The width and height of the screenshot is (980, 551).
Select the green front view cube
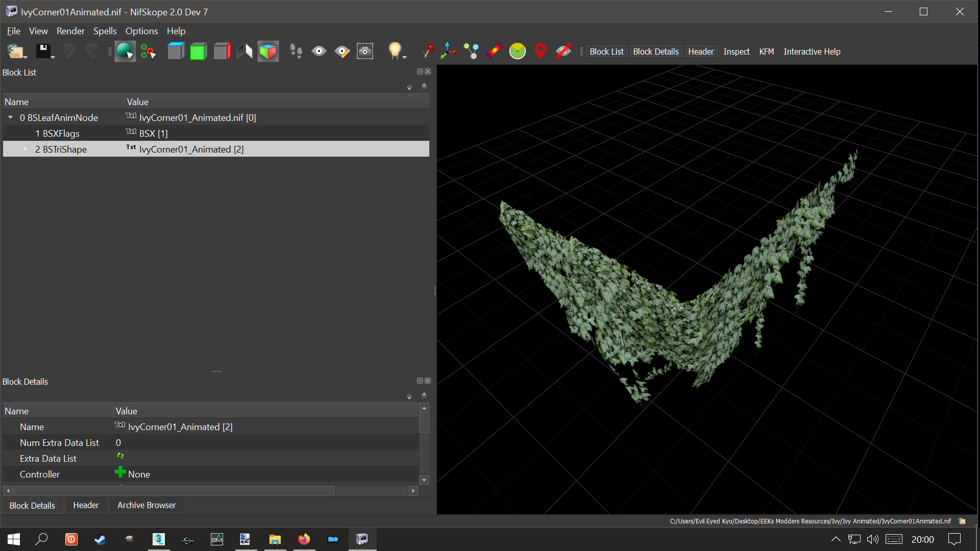click(x=198, y=51)
